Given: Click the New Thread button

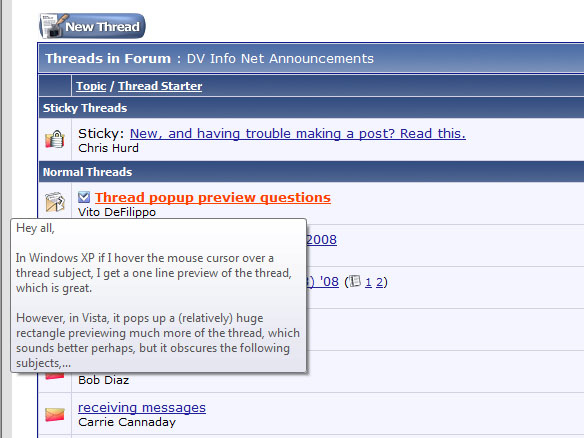Looking at the screenshot, I should coord(92,26).
